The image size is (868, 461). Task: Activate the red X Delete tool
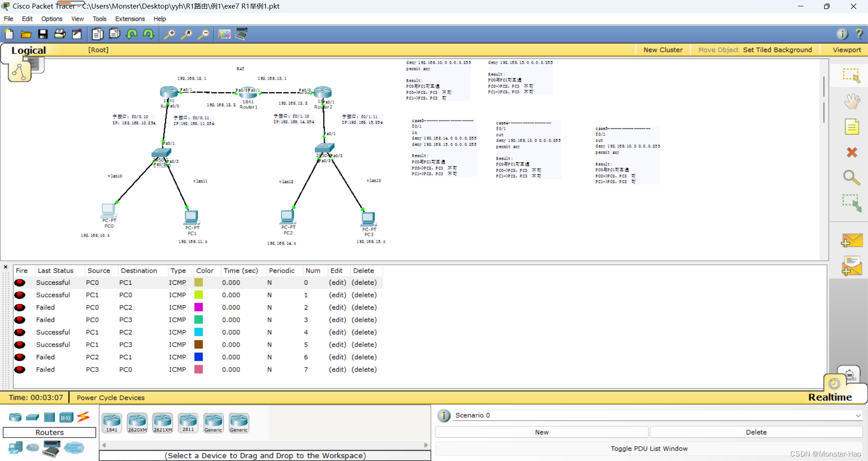(852, 152)
